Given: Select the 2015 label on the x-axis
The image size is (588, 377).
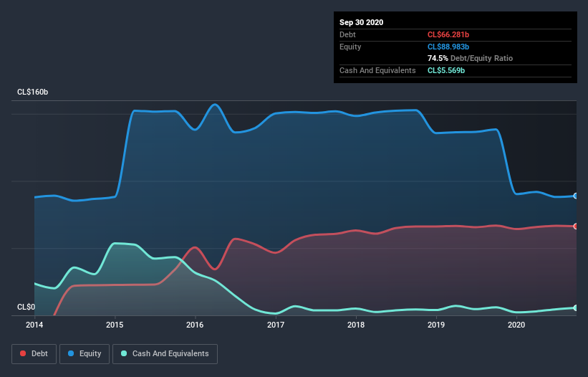Looking at the screenshot, I should point(115,325).
